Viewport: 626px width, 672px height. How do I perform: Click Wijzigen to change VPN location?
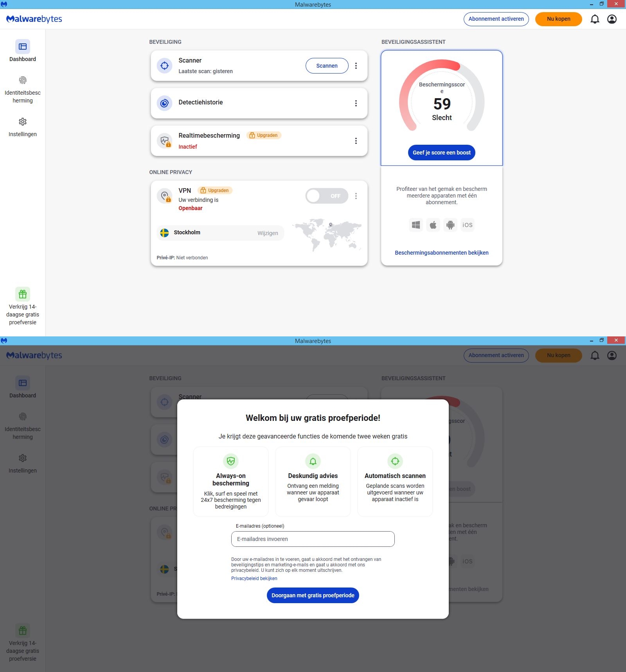(268, 233)
